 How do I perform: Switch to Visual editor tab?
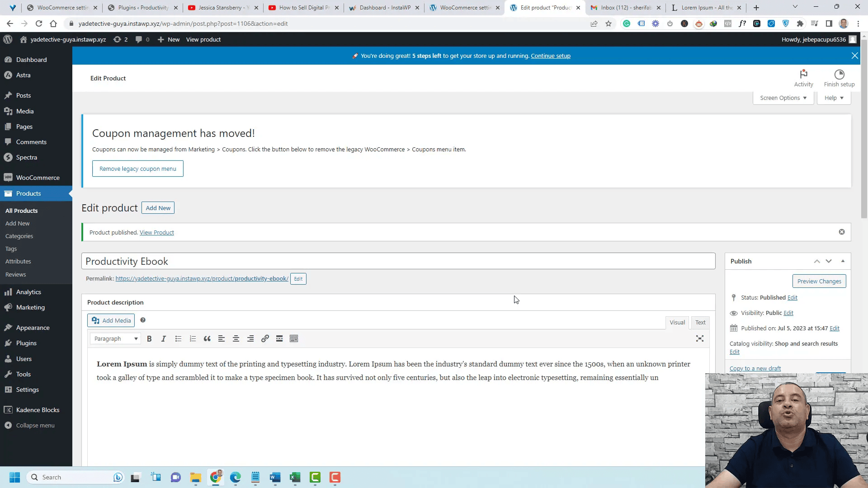[677, 322]
